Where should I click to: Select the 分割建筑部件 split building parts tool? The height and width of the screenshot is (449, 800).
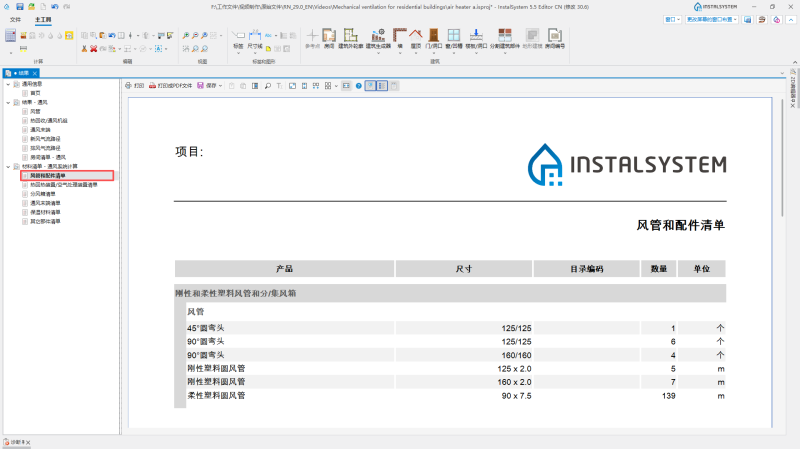tap(505, 38)
